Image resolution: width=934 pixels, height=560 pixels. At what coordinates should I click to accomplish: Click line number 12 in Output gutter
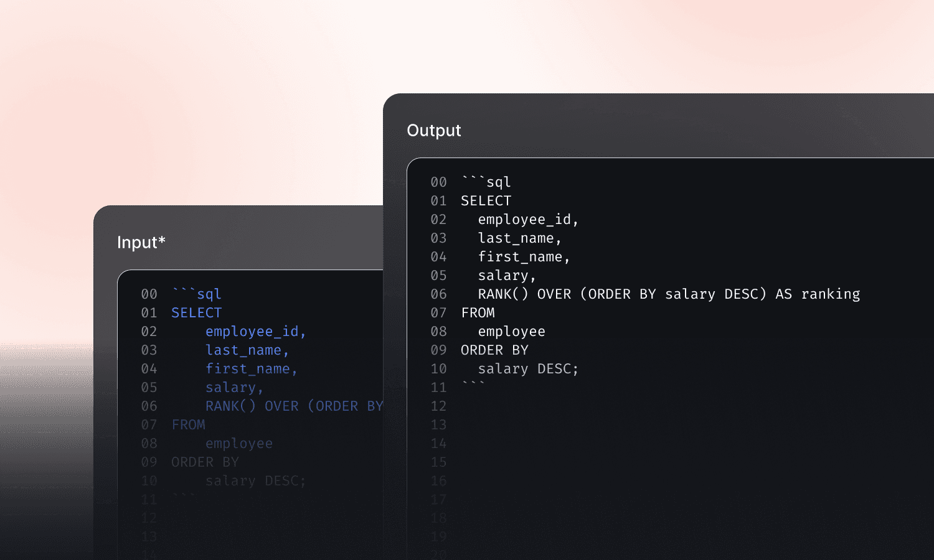pos(438,406)
